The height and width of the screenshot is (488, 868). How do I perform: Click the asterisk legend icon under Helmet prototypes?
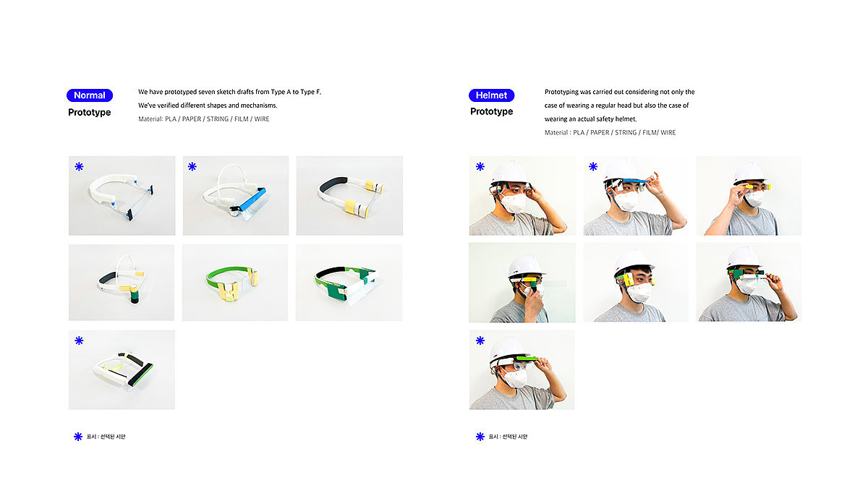pos(480,437)
